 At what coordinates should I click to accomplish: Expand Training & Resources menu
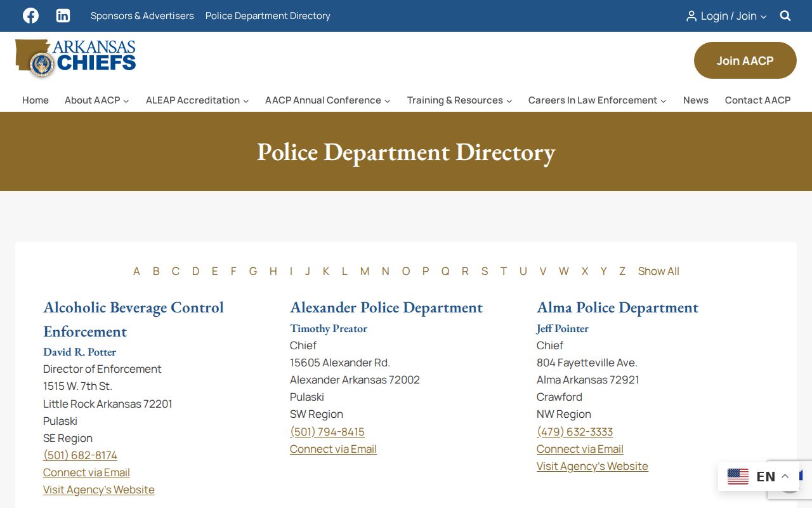pyautogui.click(x=459, y=100)
